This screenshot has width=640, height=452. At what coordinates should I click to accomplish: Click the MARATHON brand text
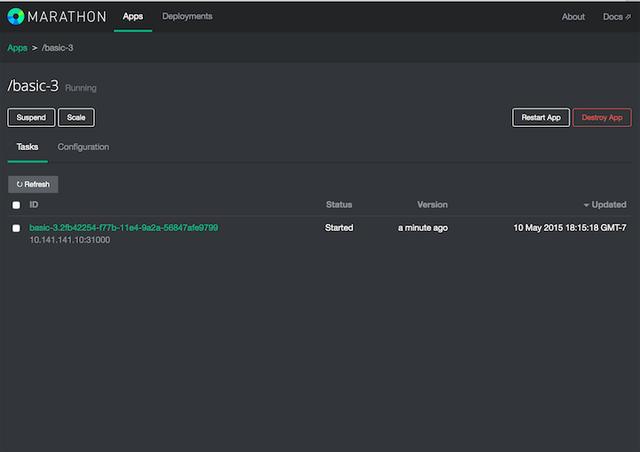[x=67, y=17]
